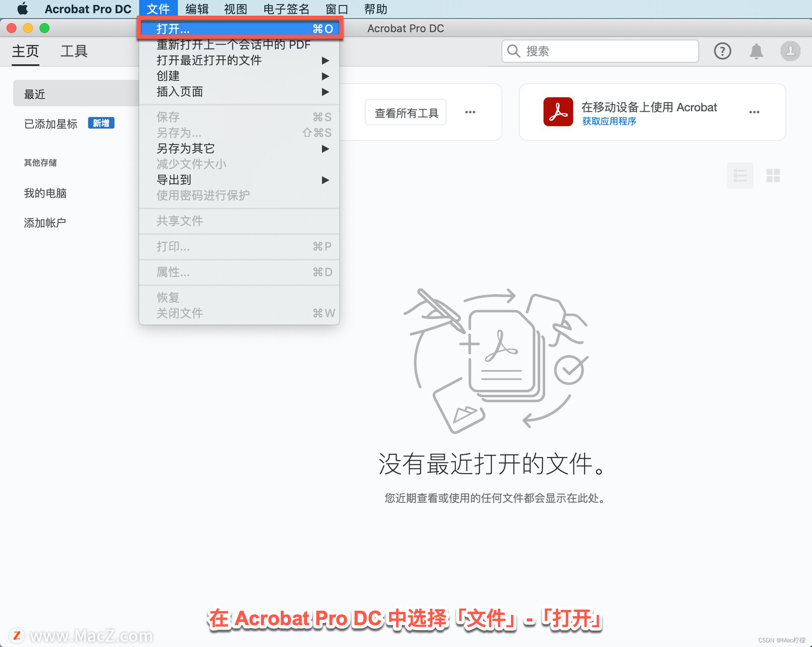Click the 获取应用程序 link

coord(609,121)
